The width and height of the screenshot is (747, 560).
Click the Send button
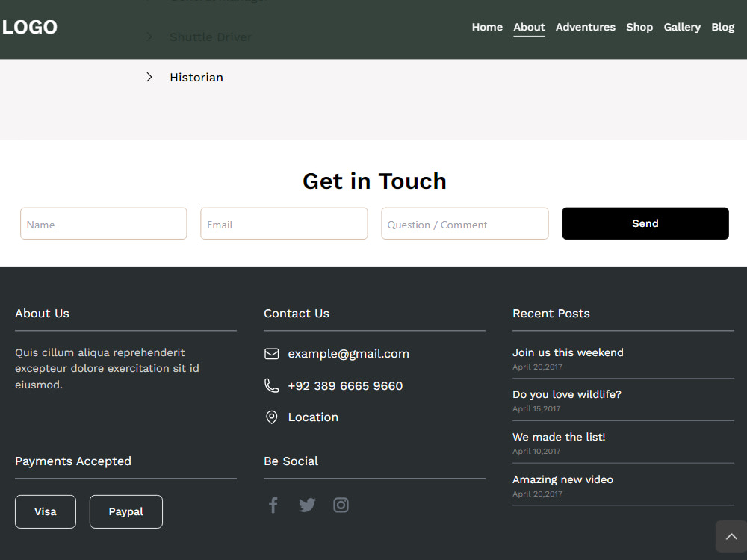pos(645,223)
